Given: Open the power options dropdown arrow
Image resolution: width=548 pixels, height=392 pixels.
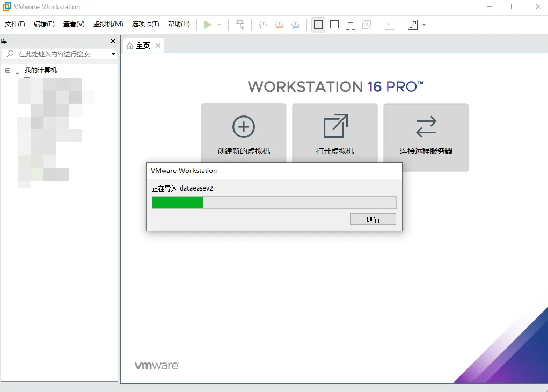Looking at the screenshot, I should click(x=220, y=25).
